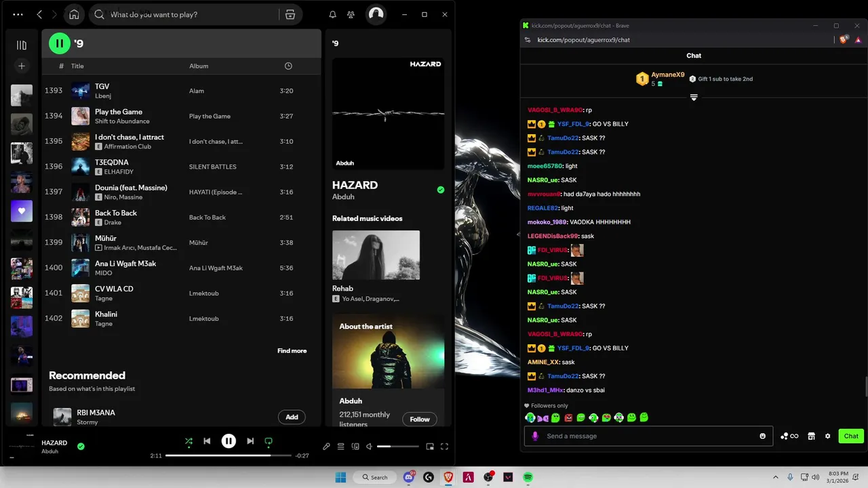The image size is (868, 488).
Task: Open the miniplayer icon
Action: pos(430,447)
